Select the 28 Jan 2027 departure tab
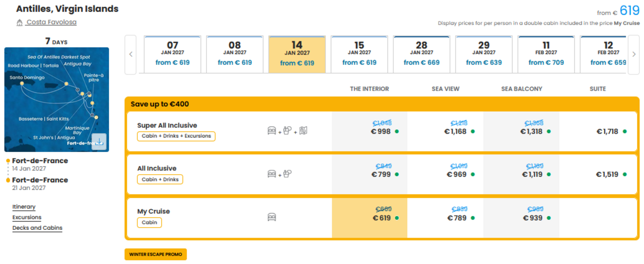Viewport: 644px width, 264px height. tap(422, 54)
